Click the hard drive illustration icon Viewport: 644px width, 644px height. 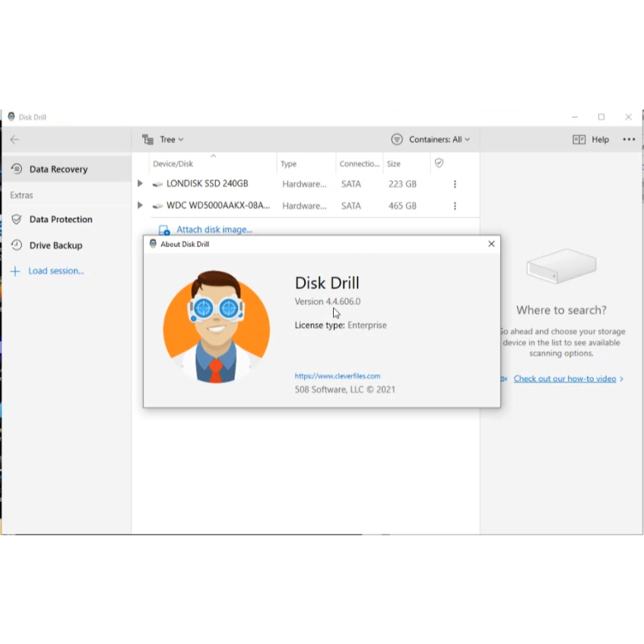coord(561,267)
